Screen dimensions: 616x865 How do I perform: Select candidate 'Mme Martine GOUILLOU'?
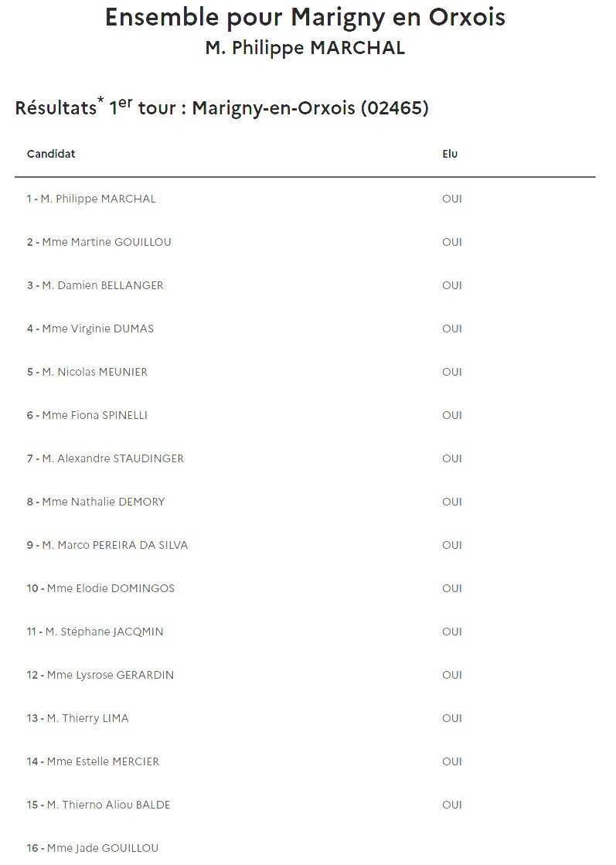99,242
